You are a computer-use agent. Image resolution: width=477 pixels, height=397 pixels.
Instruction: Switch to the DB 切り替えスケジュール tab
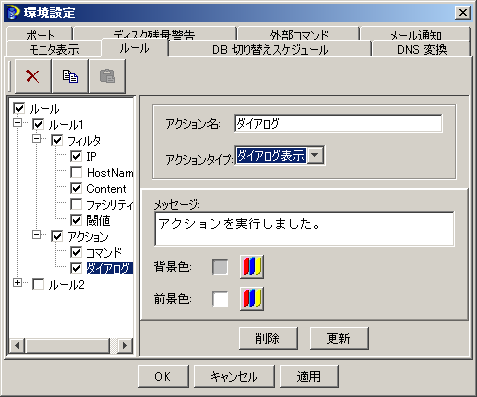pos(270,49)
